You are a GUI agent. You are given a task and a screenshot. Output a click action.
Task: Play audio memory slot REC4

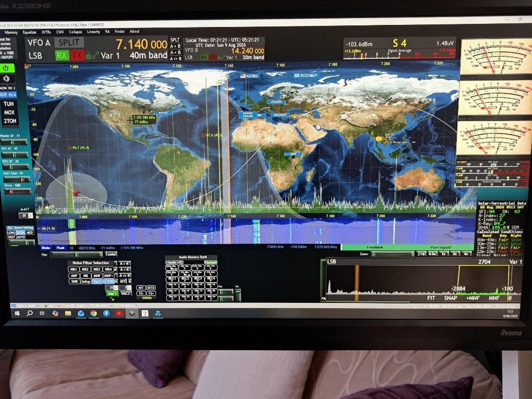click(211, 280)
